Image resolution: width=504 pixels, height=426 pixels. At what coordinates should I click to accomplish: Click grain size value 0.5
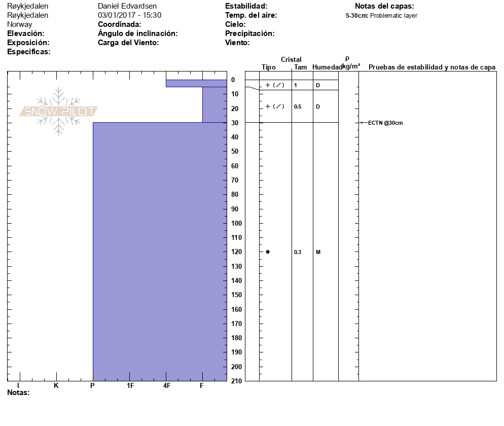pos(298,106)
